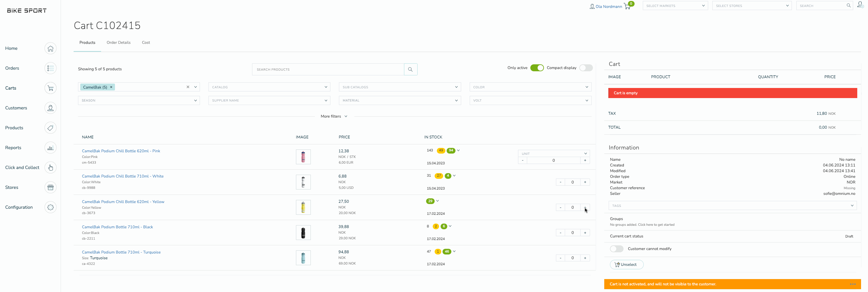The height and width of the screenshot is (292, 868).
Task: Open the Orders list icon
Action: pyautogui.click(x=51, y=68)
